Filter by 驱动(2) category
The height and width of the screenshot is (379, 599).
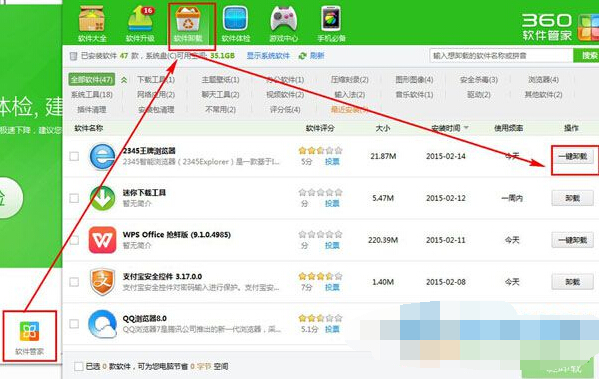(479, 94)
